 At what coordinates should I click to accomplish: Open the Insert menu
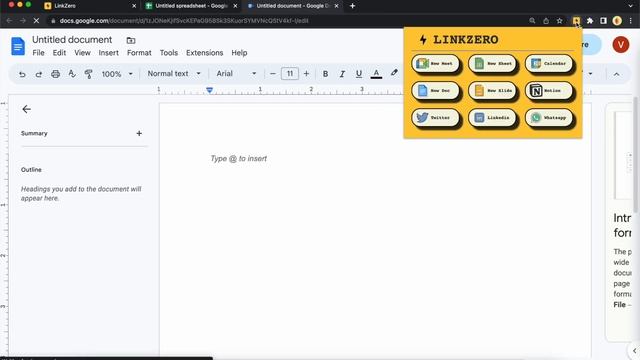click(109, 53)
